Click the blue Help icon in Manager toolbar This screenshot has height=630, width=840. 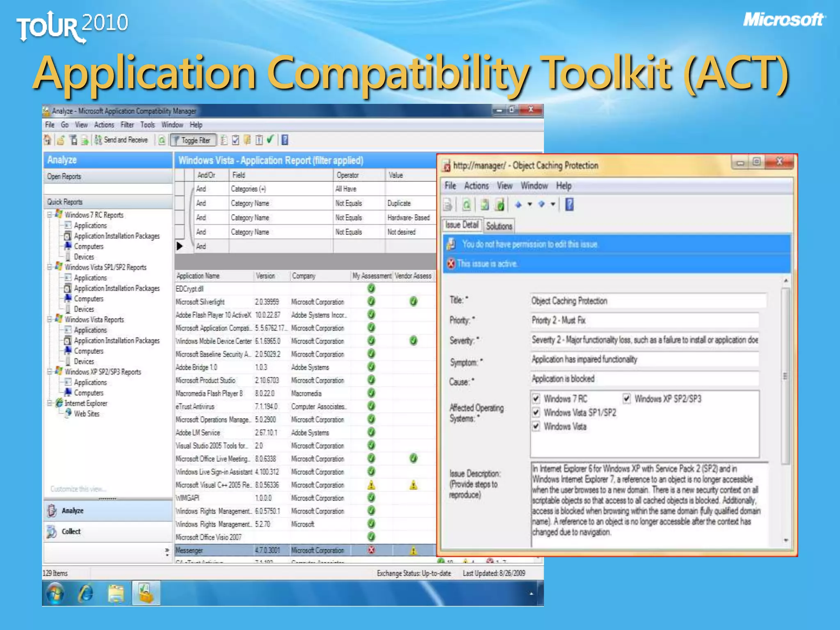point(285,140)
